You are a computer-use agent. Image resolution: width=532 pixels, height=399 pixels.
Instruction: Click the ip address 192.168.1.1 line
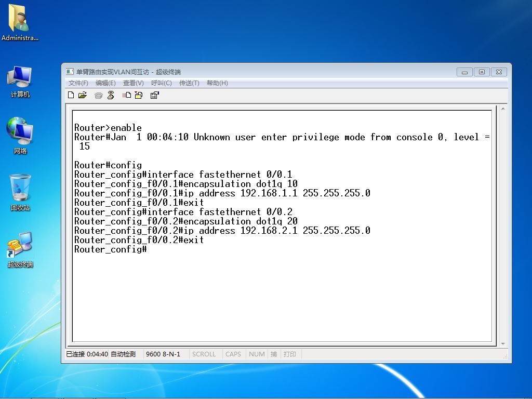click(x=222, y=193)
